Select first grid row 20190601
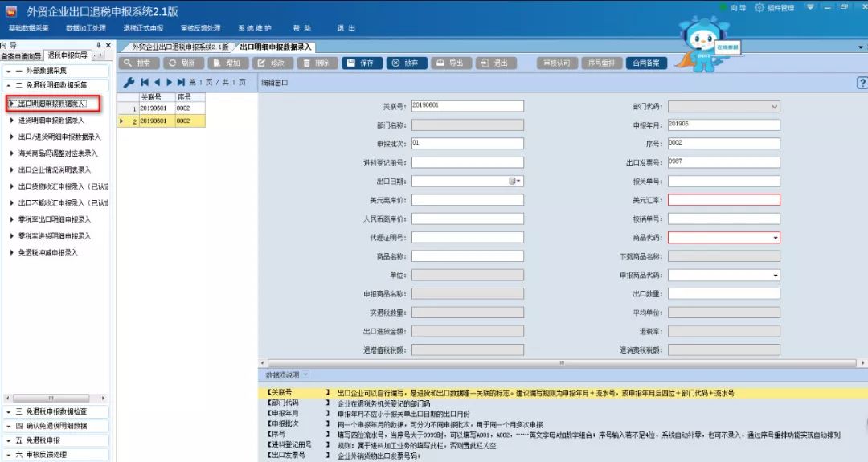868x462 pixels. [x=153, y=107]
